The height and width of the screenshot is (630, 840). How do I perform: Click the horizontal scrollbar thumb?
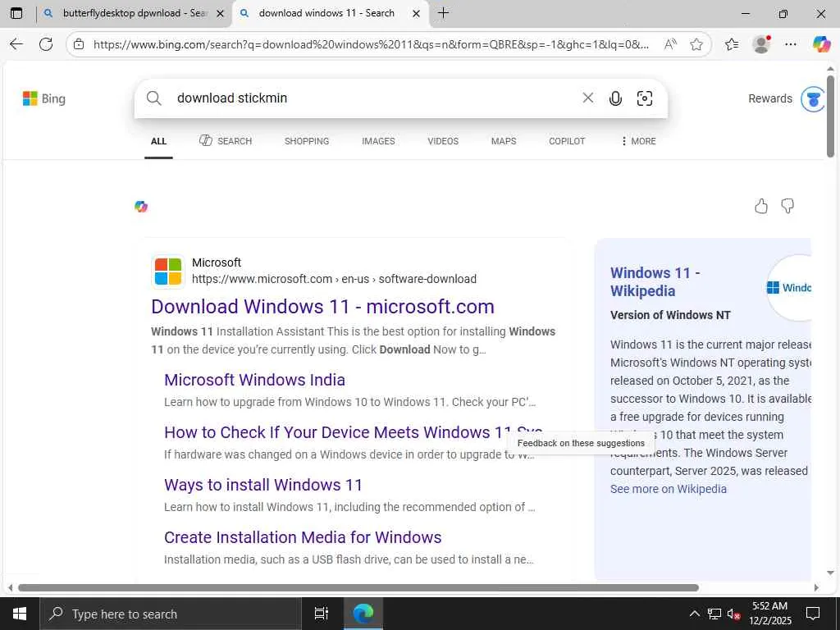[358, 587]
